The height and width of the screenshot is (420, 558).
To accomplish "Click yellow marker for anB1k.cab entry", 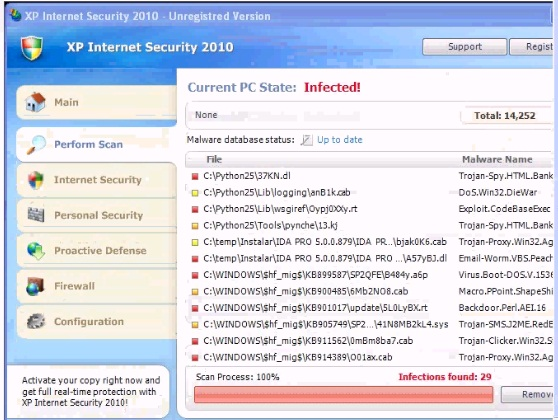I will 195,193.
